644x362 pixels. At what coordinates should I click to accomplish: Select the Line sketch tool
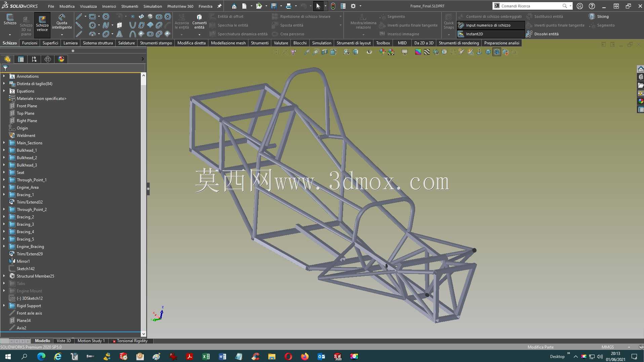pos(79,16)
